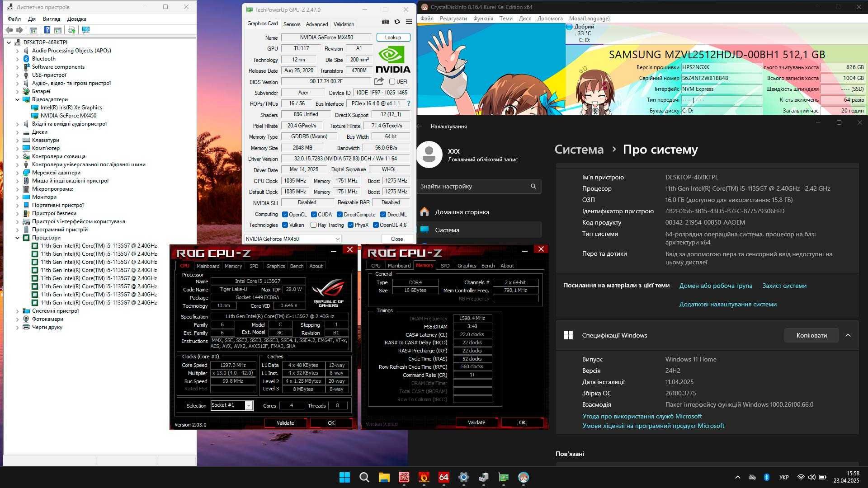
Task: Toggle the PhysX checkbox in GPU-Z
Action: (350, 225)
